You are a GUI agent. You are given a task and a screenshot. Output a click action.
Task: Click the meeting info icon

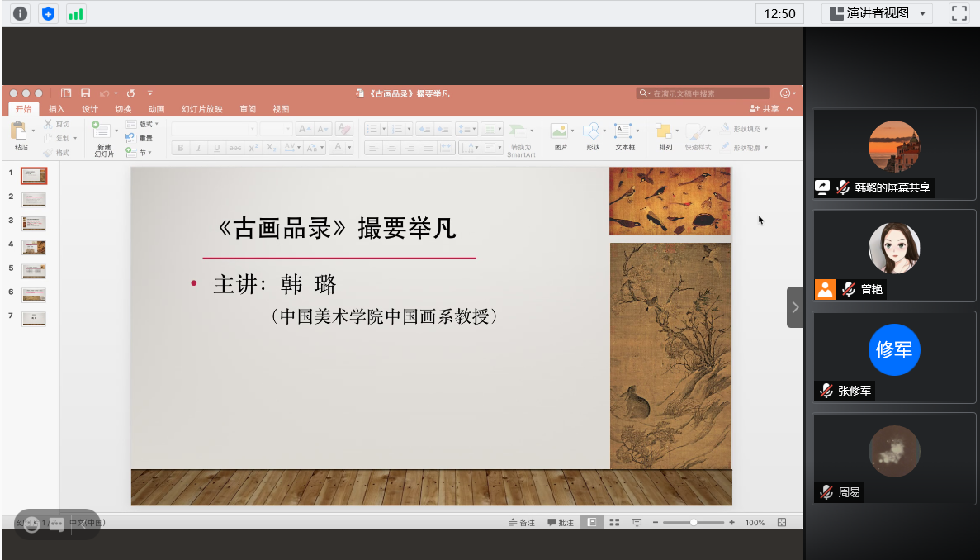tap(20, 13)
